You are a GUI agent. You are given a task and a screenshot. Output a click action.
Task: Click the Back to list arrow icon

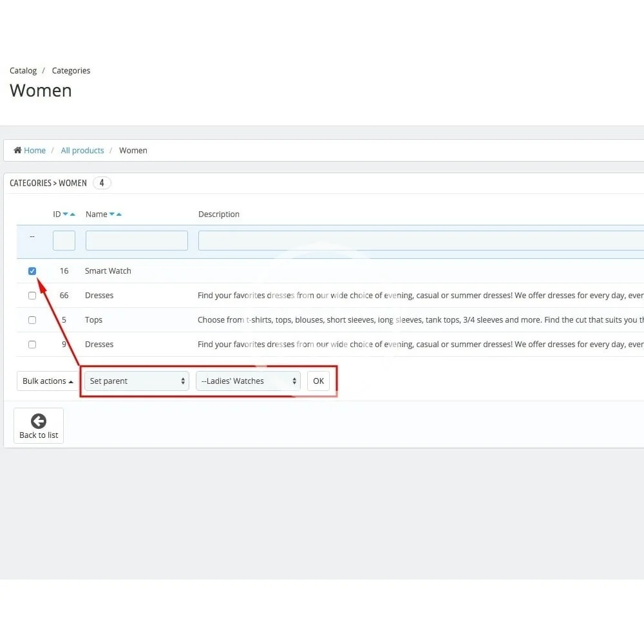click(x=39, y=421)
